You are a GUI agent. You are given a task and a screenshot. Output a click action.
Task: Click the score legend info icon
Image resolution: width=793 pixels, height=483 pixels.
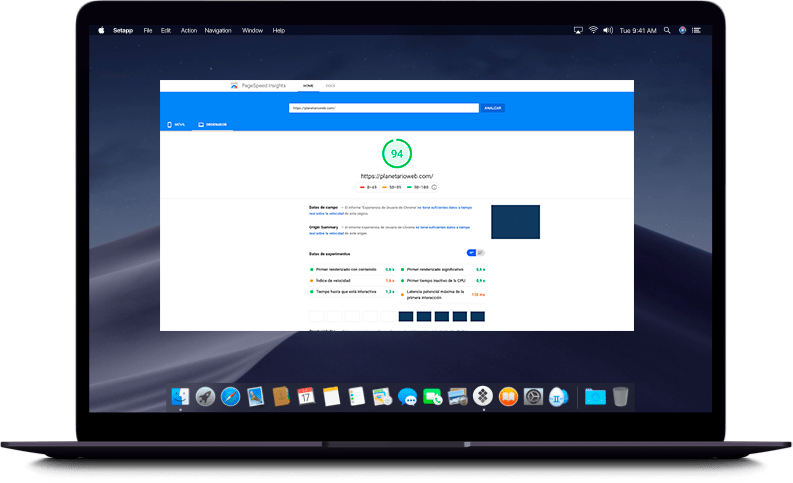click(434, 187)
